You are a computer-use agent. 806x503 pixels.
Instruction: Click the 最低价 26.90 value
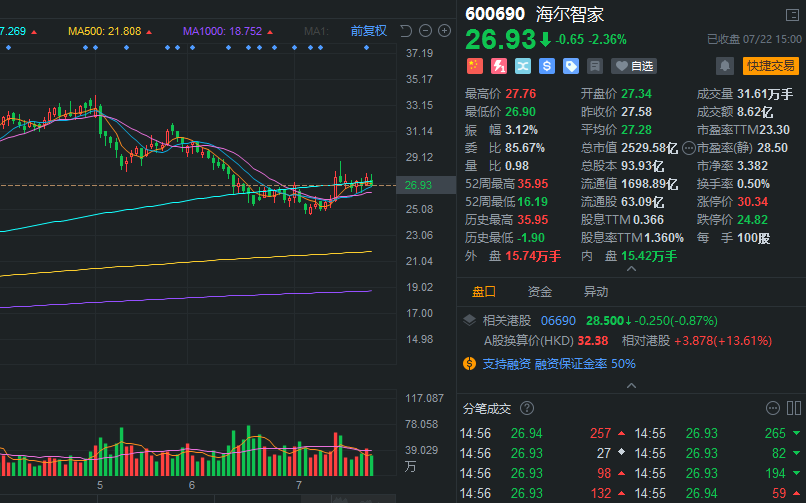(520, 112)
